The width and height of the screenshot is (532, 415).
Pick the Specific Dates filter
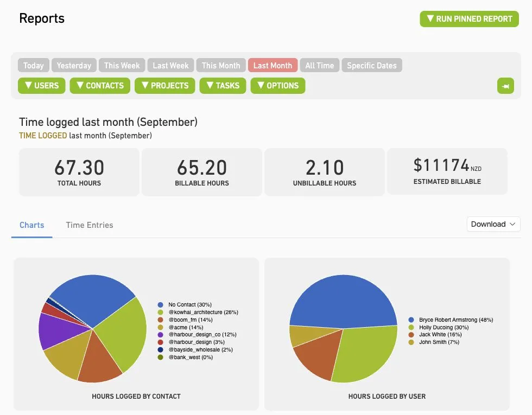click(x=372, y=66)
